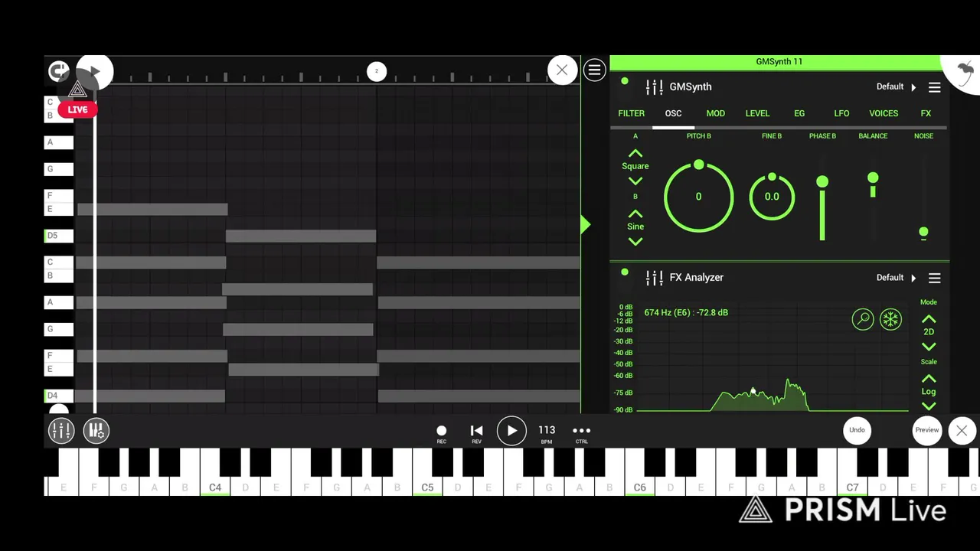Screen dimensions: 980x551
Task: Open GMSynth module options menu
Action: click(935, 87)
